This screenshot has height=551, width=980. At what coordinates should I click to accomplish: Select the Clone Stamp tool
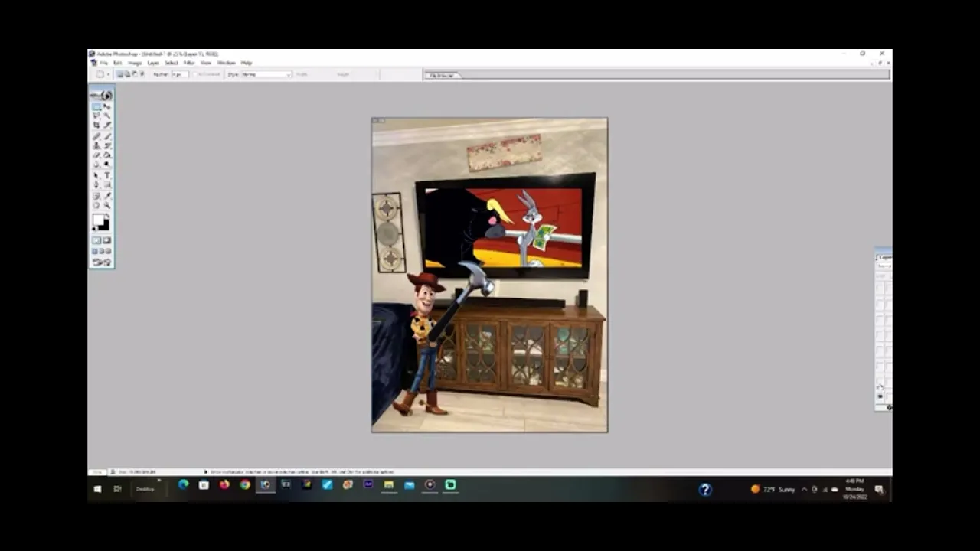(x=97, y=145)
